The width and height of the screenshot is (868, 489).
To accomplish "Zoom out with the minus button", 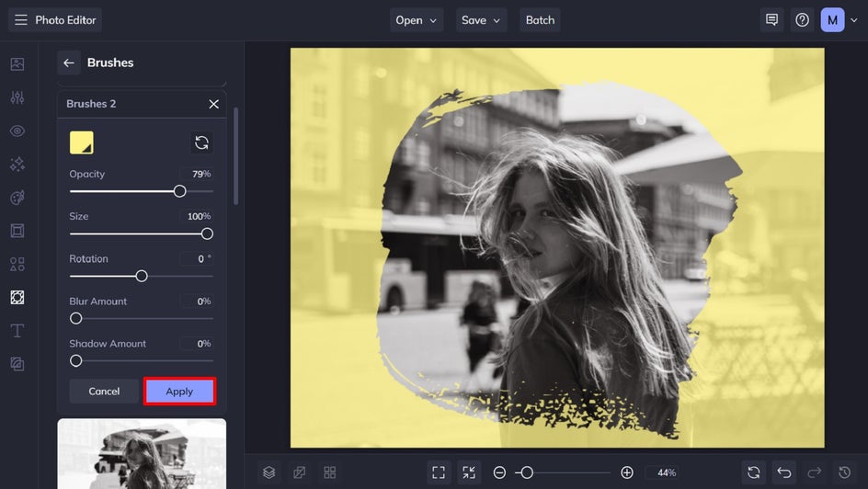I will click(x=499, y=472).
